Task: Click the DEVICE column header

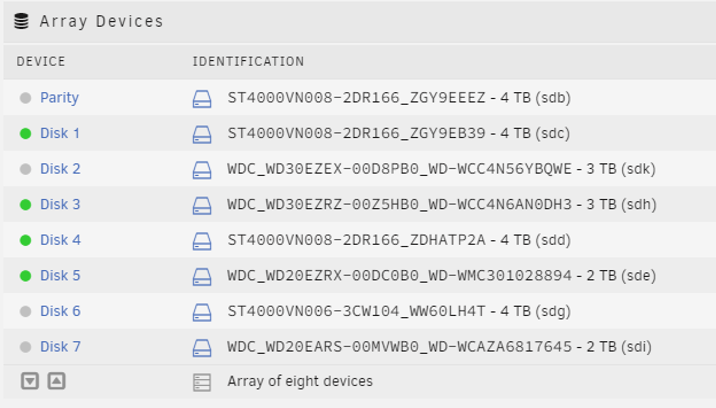Action: click(41, 62)
